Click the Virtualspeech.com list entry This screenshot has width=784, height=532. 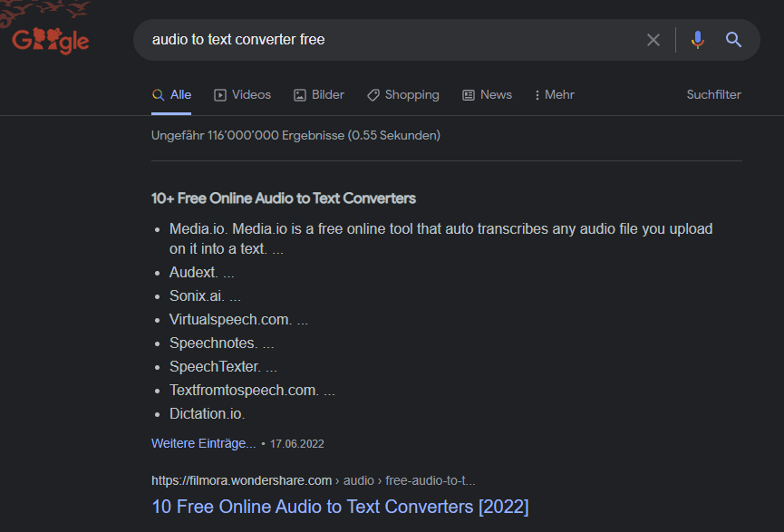pos(238,320)
